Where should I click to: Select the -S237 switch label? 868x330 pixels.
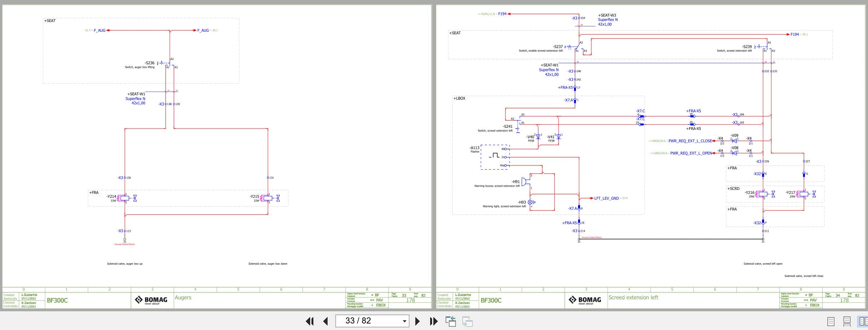click(558, 47)
